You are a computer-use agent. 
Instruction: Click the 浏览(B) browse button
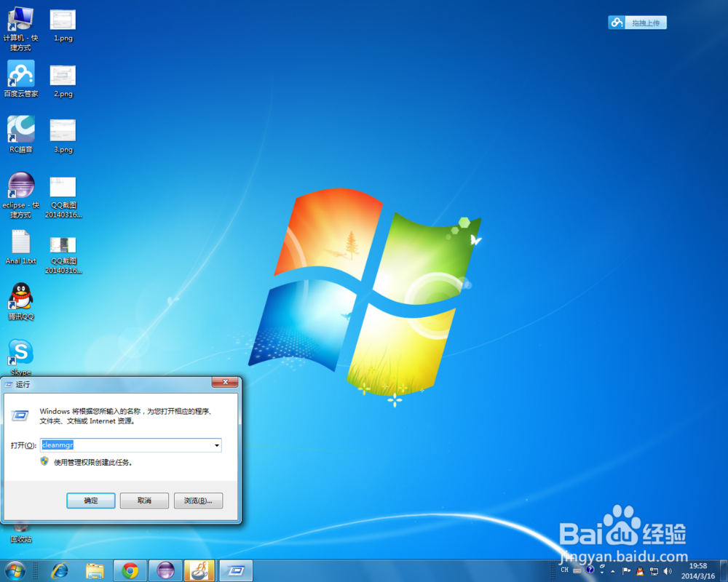tap(198, 501)
